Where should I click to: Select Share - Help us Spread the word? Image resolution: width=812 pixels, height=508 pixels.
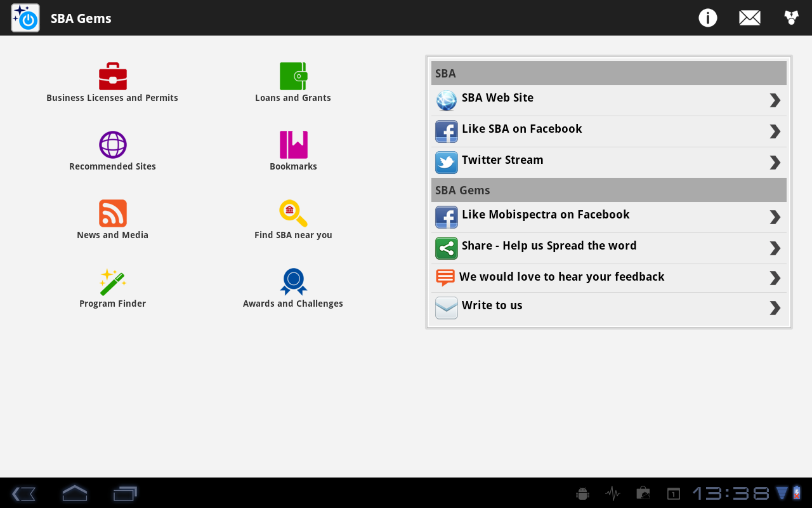click(549, 246)
